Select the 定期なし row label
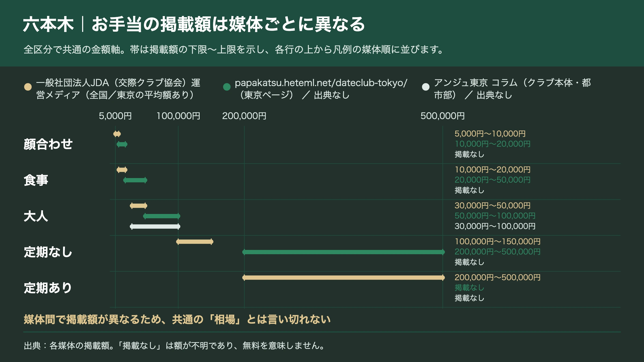This screenshot has width=644, height=362. (x=48, y=252)
